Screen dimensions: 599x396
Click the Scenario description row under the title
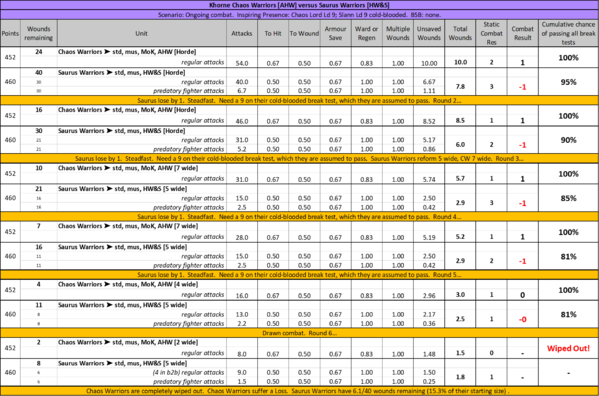299,15
